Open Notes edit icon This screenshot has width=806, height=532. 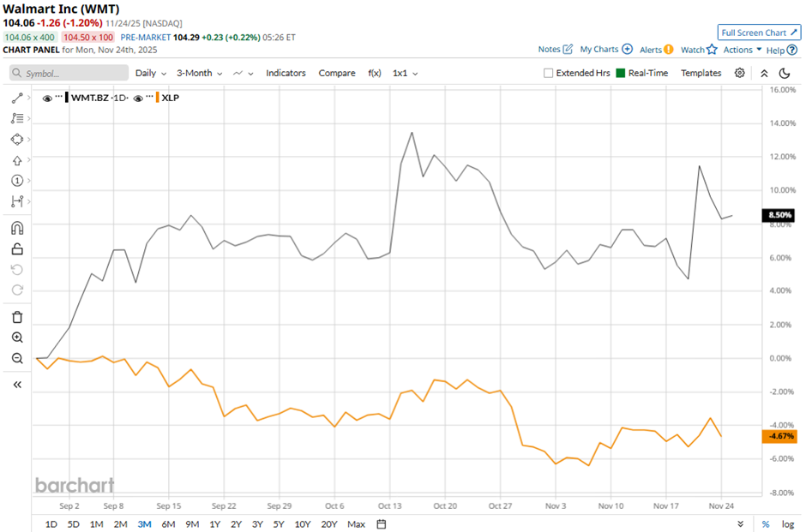click(568, 50)
